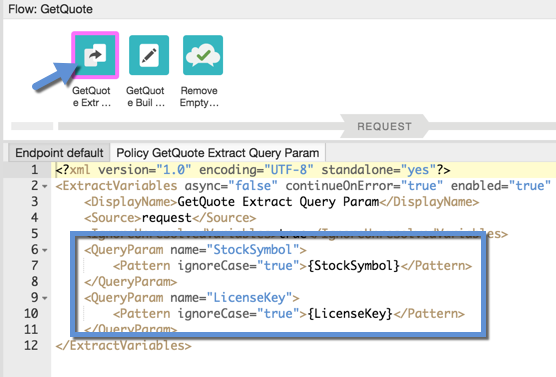Collapse the StockSymbol QueryParam fold at line 6
The image size is (556, 377).
pyautogui.click(x=45, y=250)
